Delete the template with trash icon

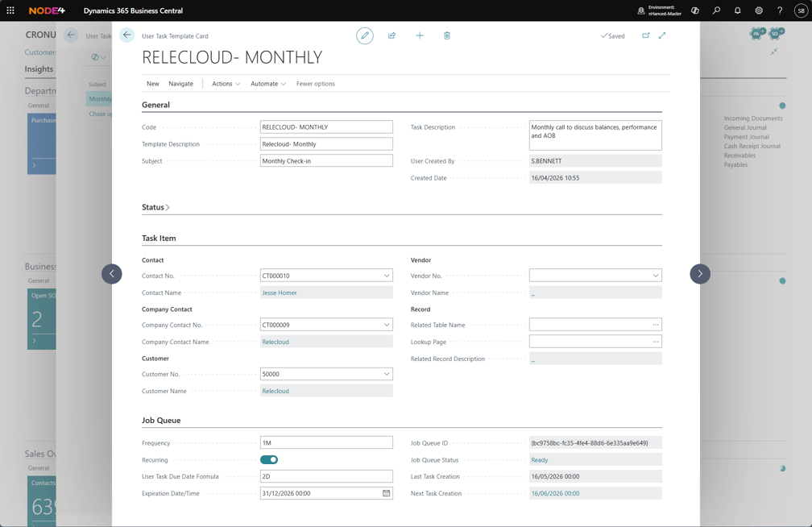pyautogui.click(x=447, y=35)
